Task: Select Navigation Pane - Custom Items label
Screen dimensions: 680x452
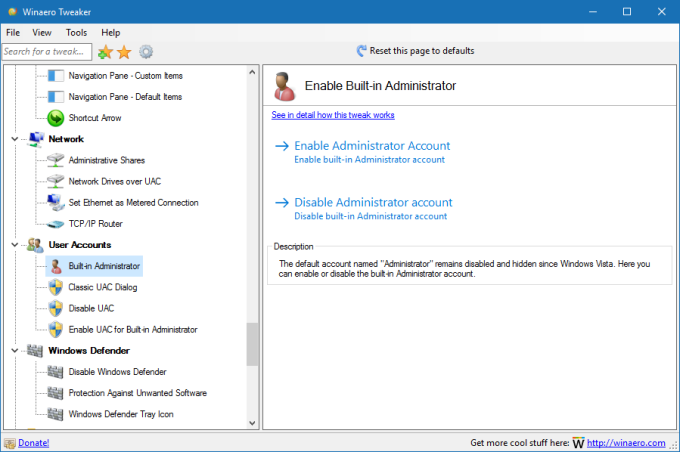Action: (x=125, y=76)
